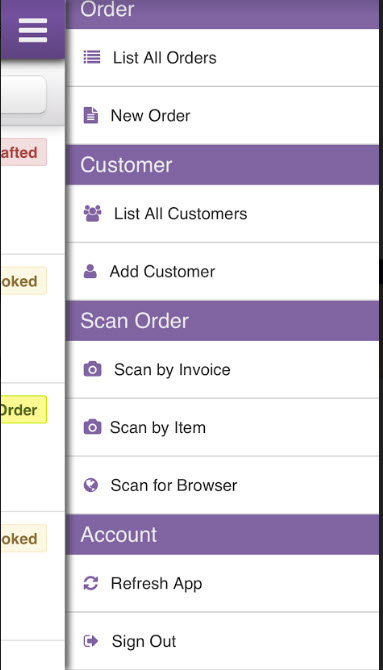The image size is (383, 670).
Task: Tap the hamburger menu icon
Action: (x=33, y=30)
